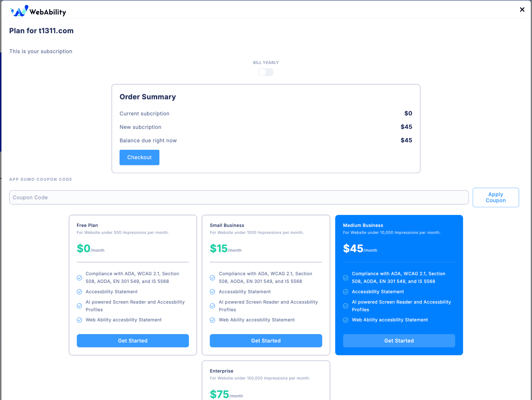The height and width of the screenshot is (400, 532).
Task: Click Get Started on Free Plan
Action: pos(133,341)
